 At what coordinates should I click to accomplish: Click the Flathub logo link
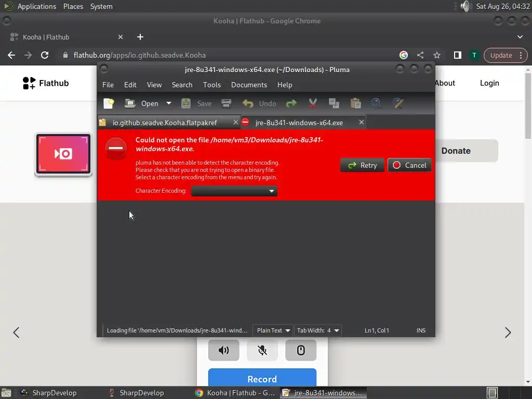tap(46, 83)
